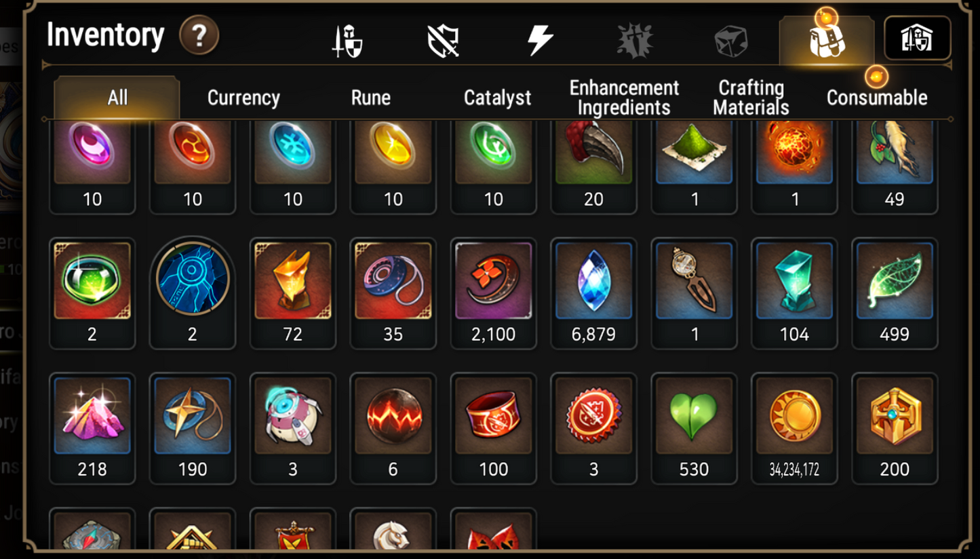Select the backpack inventory icon

[826, 40]
